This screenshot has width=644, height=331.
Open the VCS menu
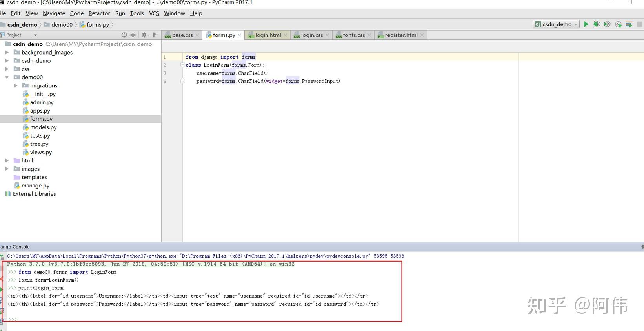tap(154, 13)
